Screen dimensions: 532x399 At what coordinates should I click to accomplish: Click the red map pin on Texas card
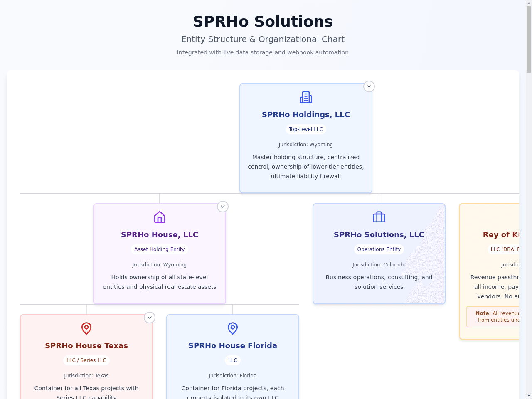coord(86,328)
